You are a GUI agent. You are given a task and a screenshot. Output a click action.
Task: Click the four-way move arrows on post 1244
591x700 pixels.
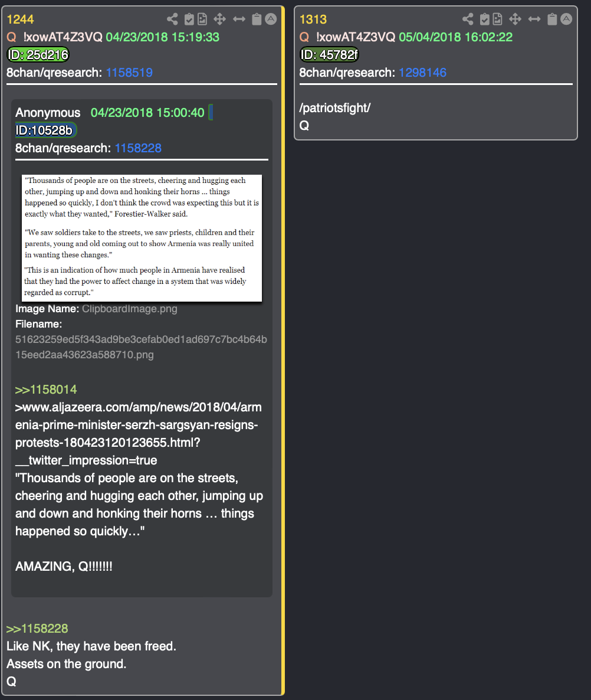coord(219,19)
